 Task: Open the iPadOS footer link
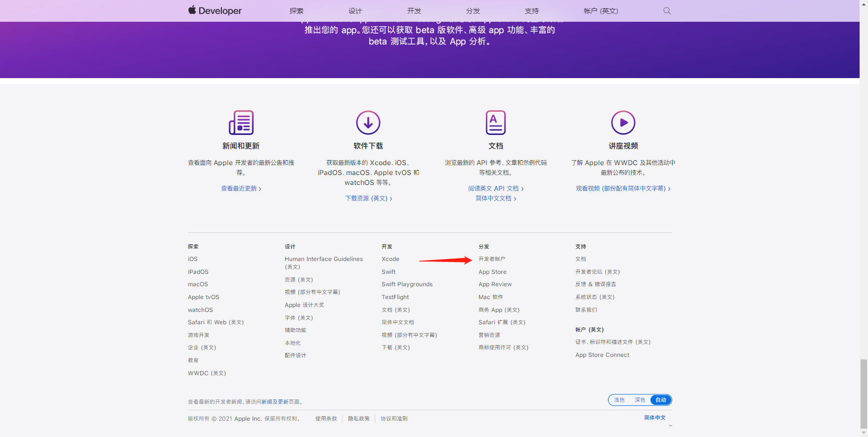[198, 272]
